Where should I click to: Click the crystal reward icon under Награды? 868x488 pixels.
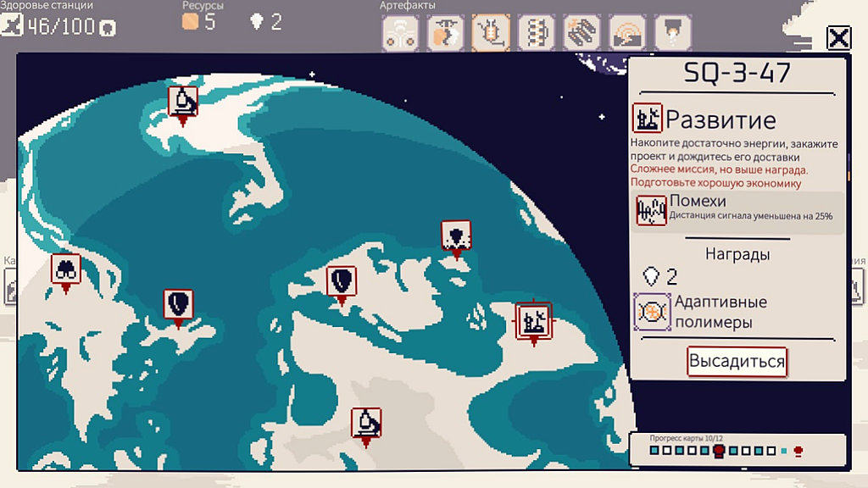tap(651, 275)
